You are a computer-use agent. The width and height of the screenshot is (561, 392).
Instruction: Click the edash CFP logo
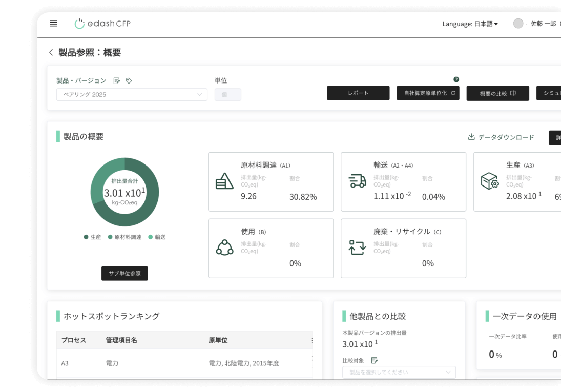pos(102,24)
